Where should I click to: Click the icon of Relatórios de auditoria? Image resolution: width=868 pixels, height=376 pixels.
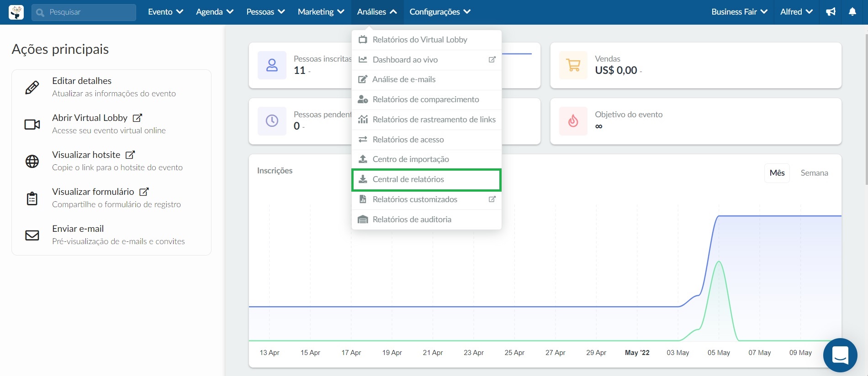pos(363,219)
